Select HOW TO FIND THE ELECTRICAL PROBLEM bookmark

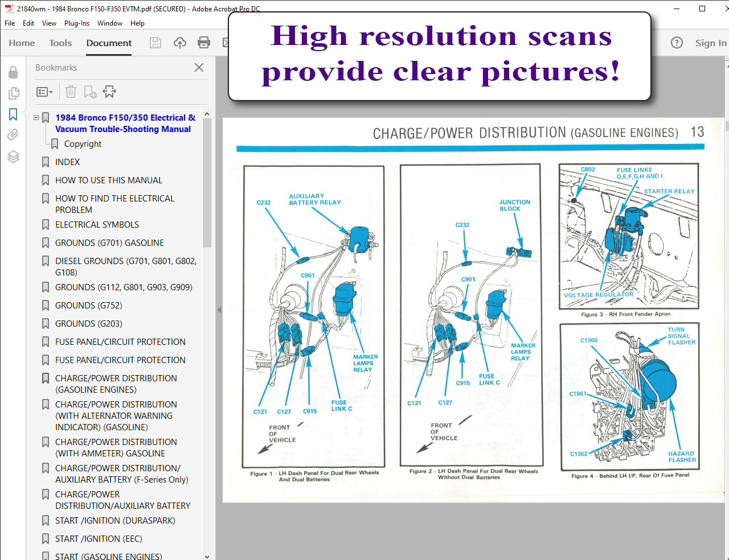[x=114, y=204]
